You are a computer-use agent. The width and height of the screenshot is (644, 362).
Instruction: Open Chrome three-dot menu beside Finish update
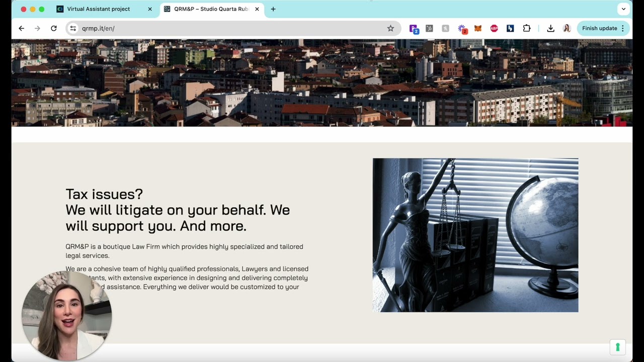(623, 29)
